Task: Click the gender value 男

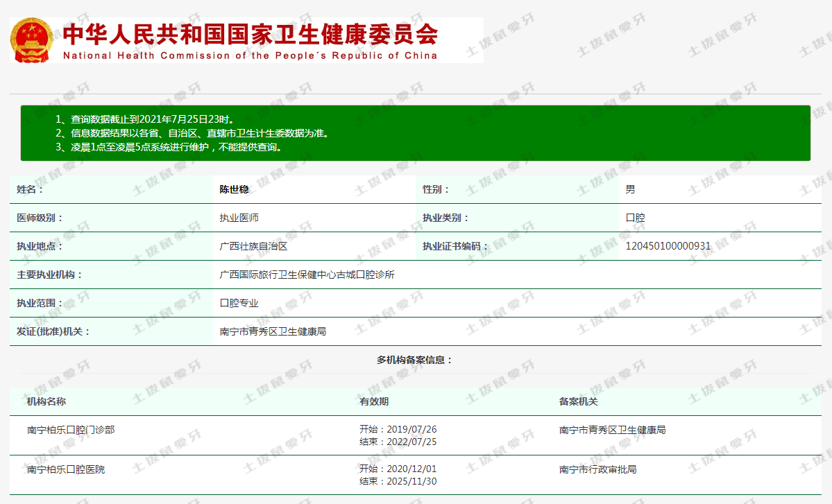Action: coord(630,189)
